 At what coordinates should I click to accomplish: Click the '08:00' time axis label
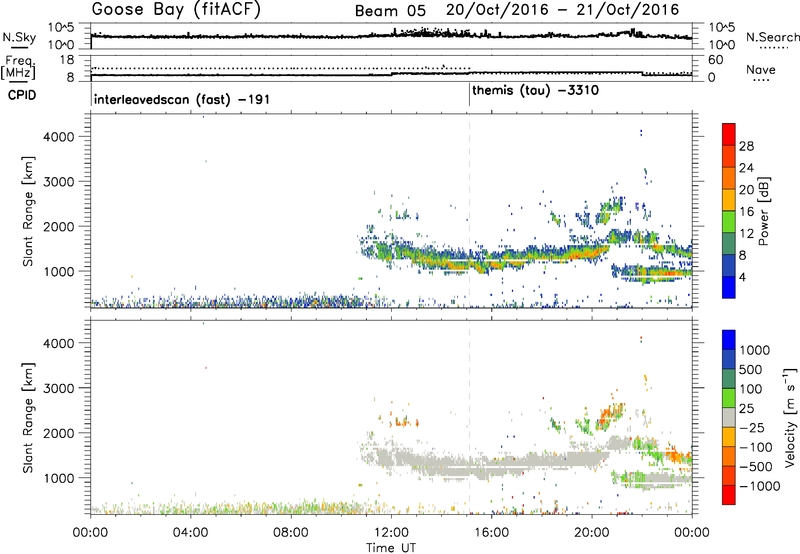(291, 533)
